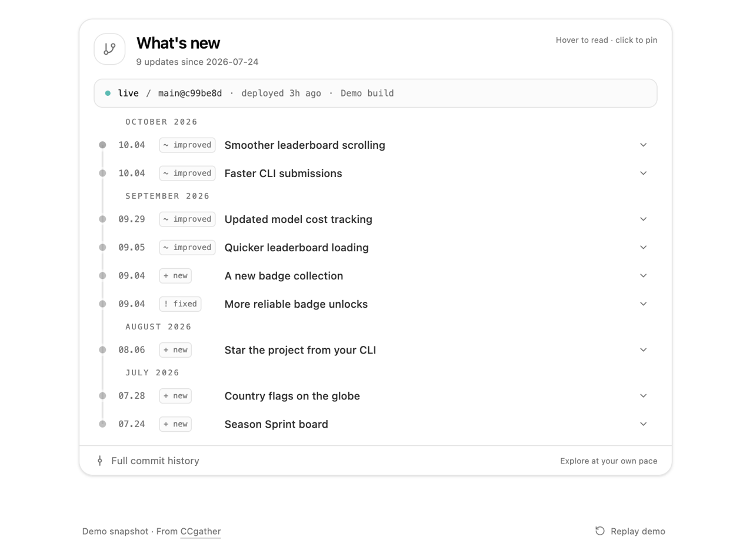Click the timeline dot for Country flags on the globe

click(102, 395)
